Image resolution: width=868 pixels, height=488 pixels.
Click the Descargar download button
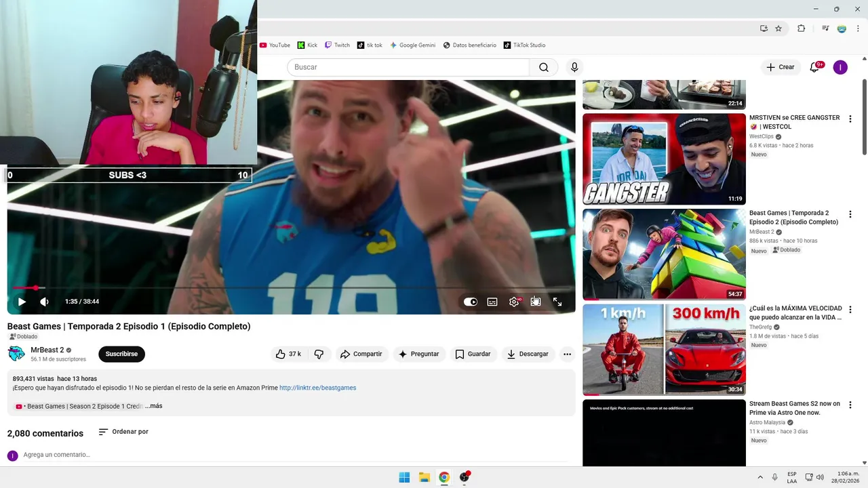click(528, 354)
